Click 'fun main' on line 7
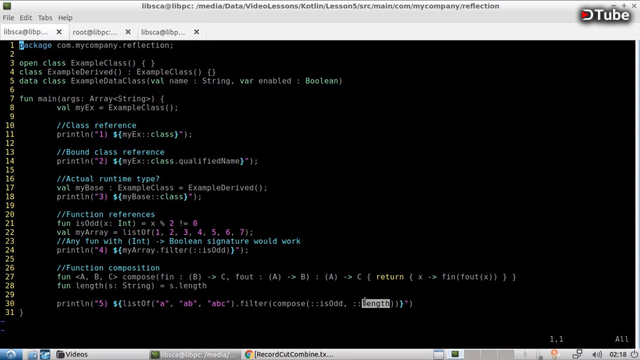 (x=38, y=99)
